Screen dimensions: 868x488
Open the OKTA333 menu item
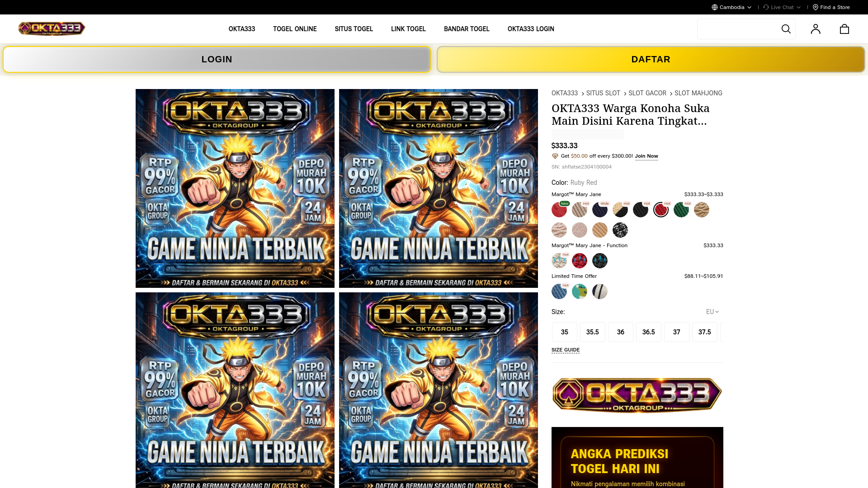pyautogui.click(x=242, y=29)
